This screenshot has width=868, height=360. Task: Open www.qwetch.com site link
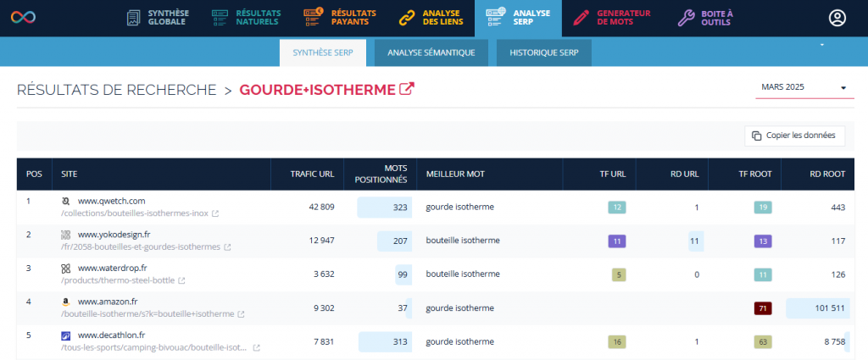pyautogui.click(x=111, y=202)
